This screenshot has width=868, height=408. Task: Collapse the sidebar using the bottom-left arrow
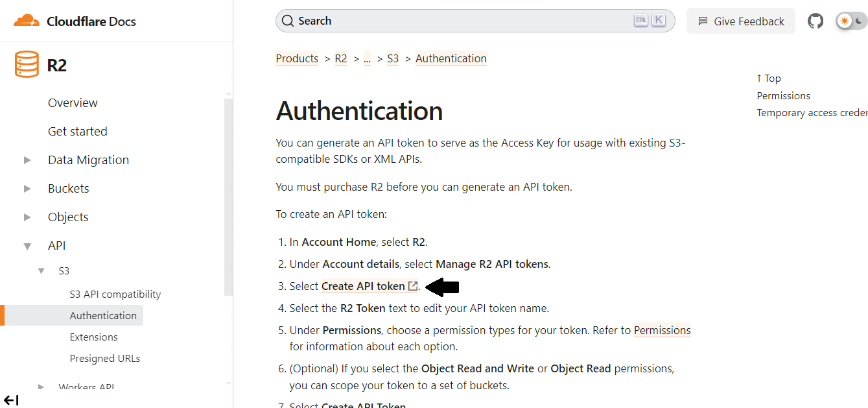click(10, 400)
